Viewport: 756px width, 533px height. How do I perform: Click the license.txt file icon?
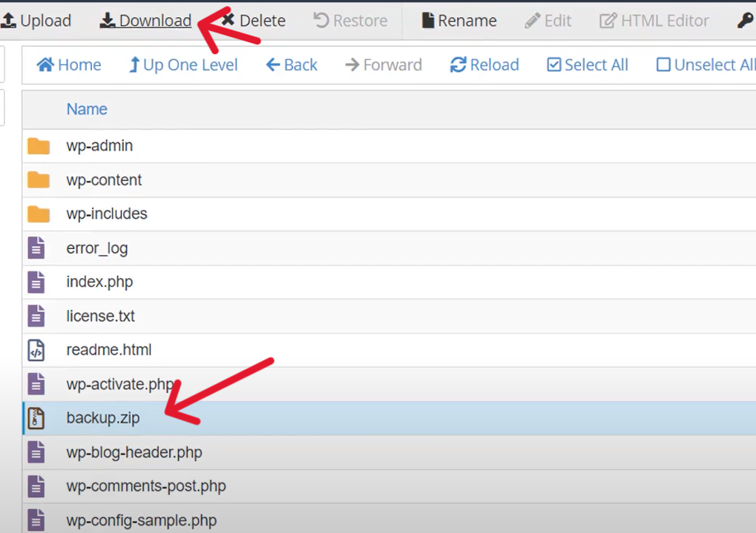point(36,316)
